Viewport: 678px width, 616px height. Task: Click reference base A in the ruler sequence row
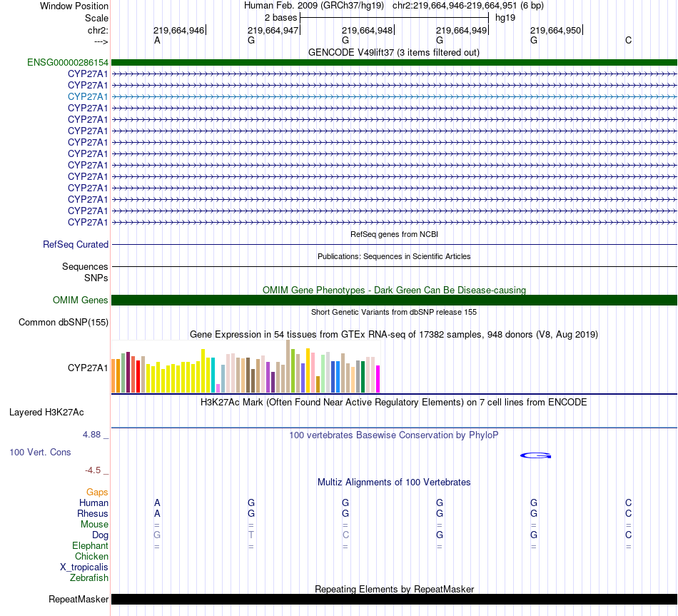[x=157, y=40]
